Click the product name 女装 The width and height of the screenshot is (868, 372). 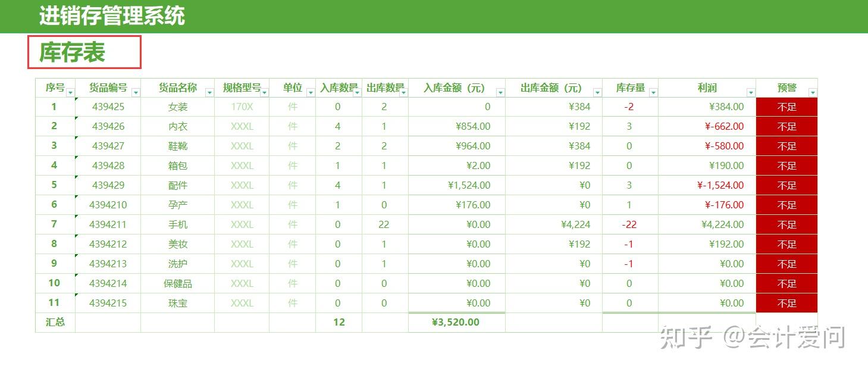[178, 107]
